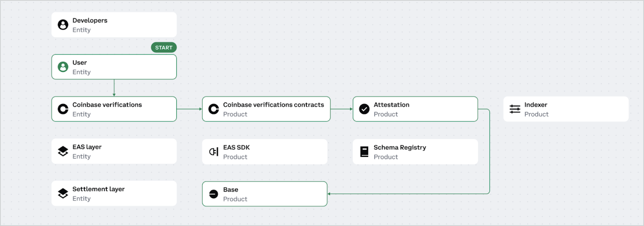The width and height of the screenshot is (644, 226).
Task: Select the Attestation label text
Action: pos(391,105)
